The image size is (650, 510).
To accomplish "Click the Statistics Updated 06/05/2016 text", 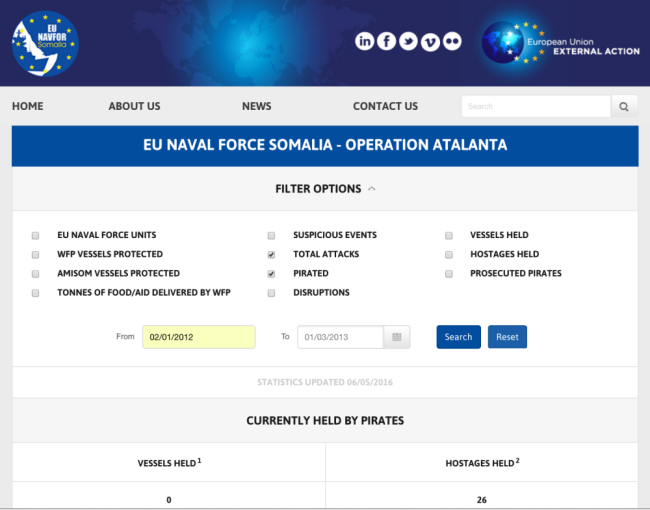I will (325, 382).
